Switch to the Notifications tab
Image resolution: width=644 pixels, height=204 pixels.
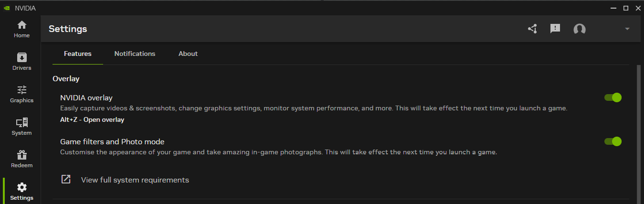click(x=135, y=54)
